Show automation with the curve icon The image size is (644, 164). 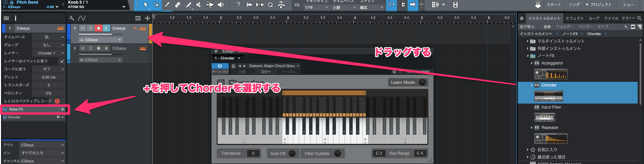(x=82, y=18)
